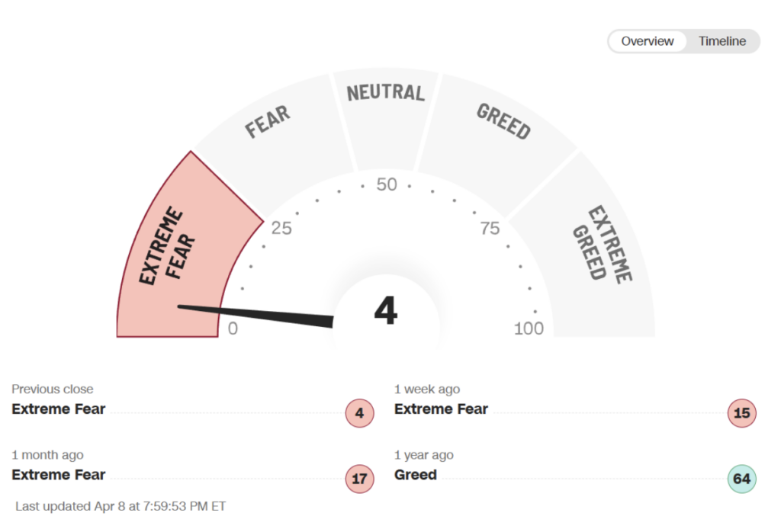Viewport: 781px width, 532px height.
Task: Click the gauge needle pointer
Action: (x=256, y=316)
